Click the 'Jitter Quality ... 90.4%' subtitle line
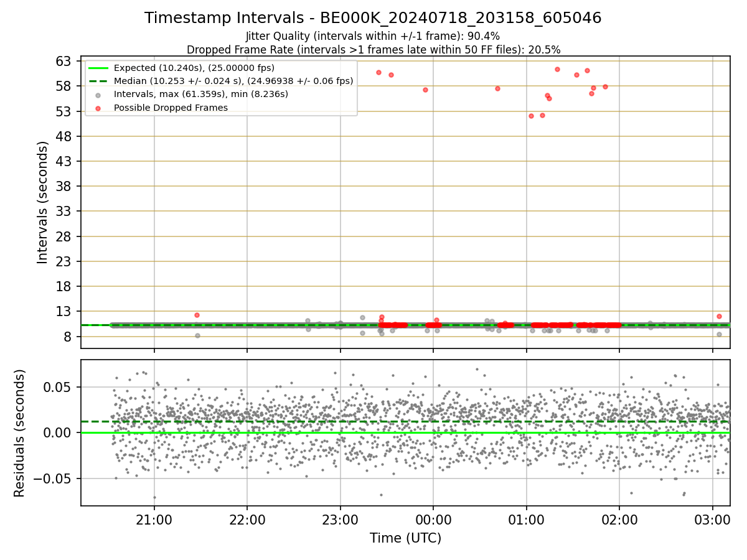The width and height of the screenshot is (747, 560). [x=373, y=37]
